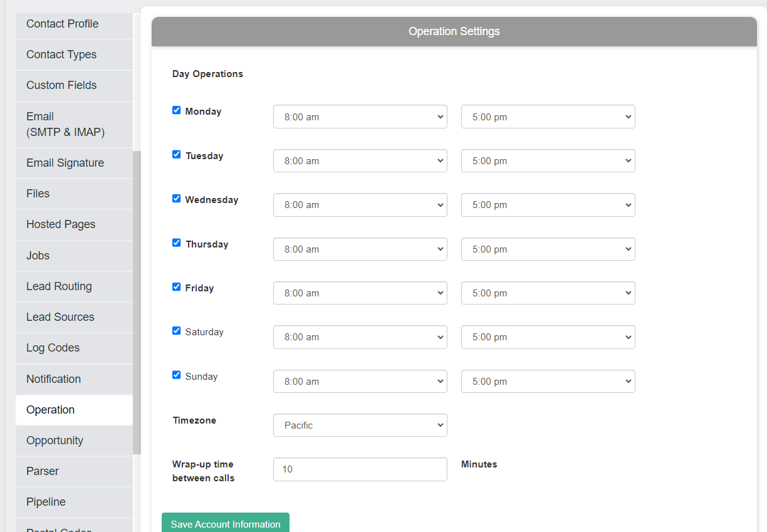
Task: Click the Wrap-up time minutes field
Action: [360, 469]
